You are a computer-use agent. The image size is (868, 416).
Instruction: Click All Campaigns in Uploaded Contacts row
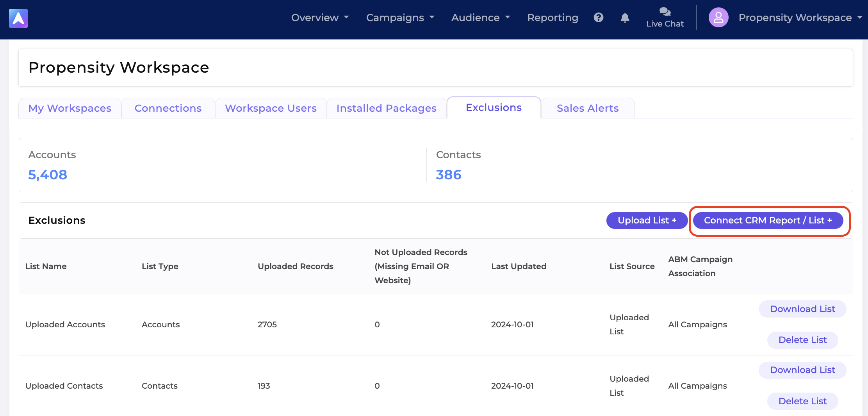tap(698, 386)
